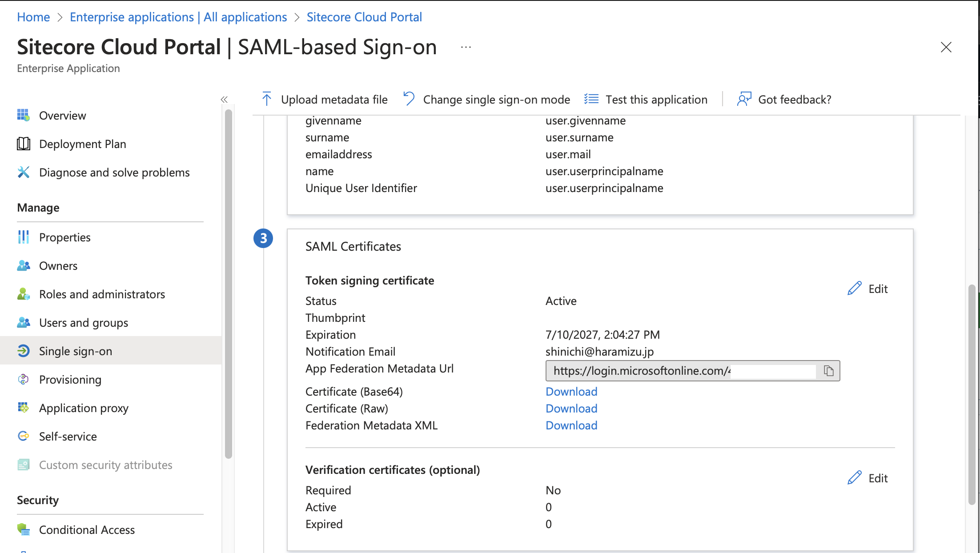This screenshot has width=980, height=553.
Task: Click the expiration date 7/10/2027, 2:04:27 PM
Action: click(602, 335)
